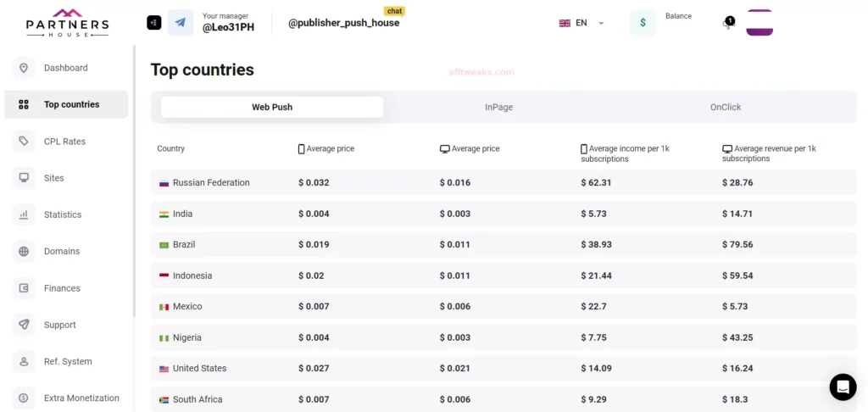
Task: Click the Domains globe icon
Action: tap(23, 252)
